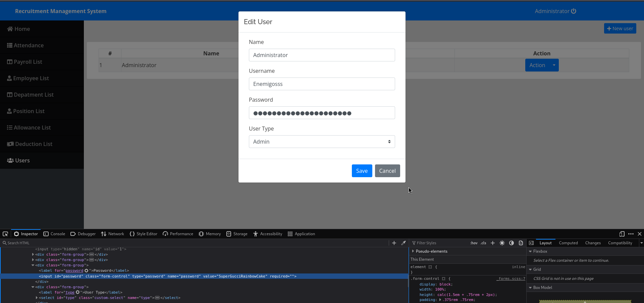Image resolution: width=644 pixels, height=303 pixels.
Task: Expand the Pseudo-elements section
Action: point(413,251)
